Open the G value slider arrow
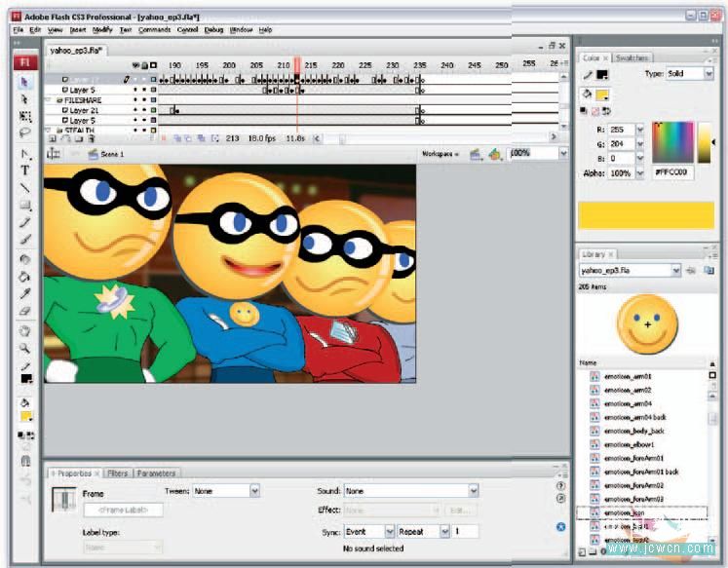 tap(640, 144)
